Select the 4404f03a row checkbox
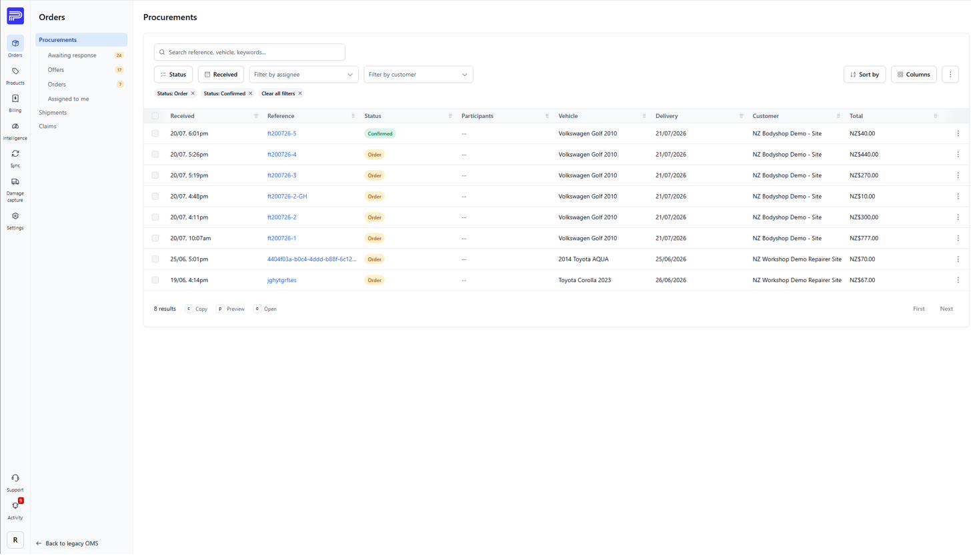The image size is (971, 560). tap(155, 259)
